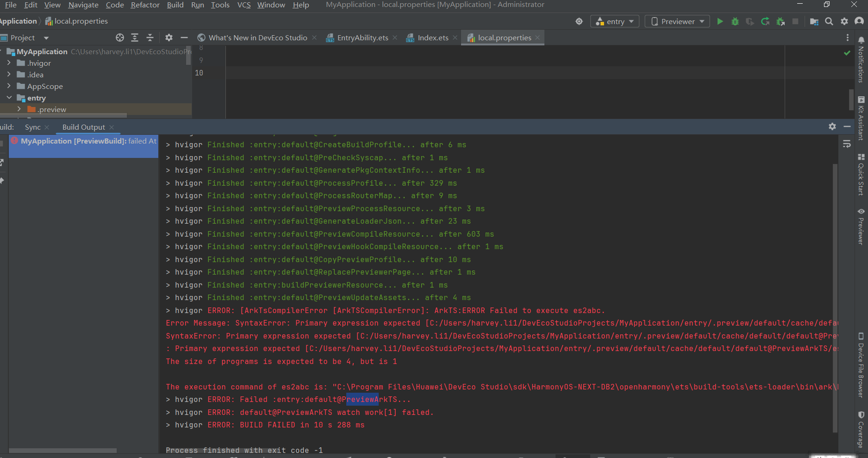
Task: Click vertical scrollbar of Build Output console
Action: pos(835,297)
